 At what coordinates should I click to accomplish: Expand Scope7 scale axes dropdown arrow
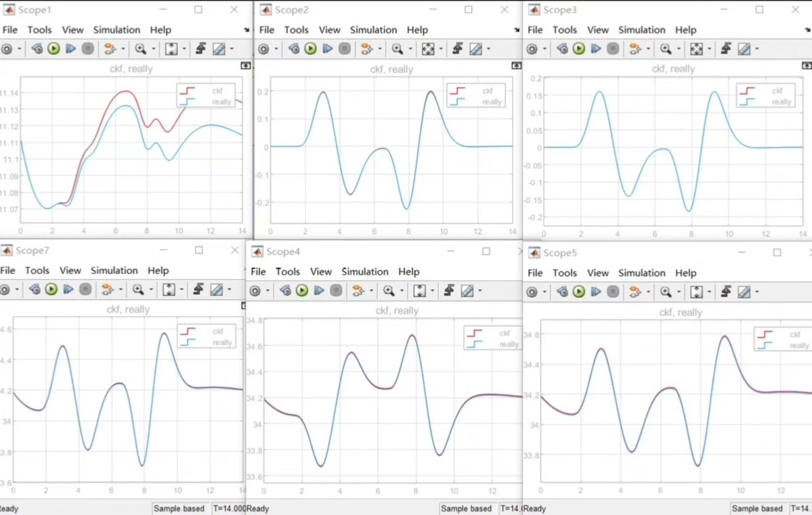tap(181, 290)
